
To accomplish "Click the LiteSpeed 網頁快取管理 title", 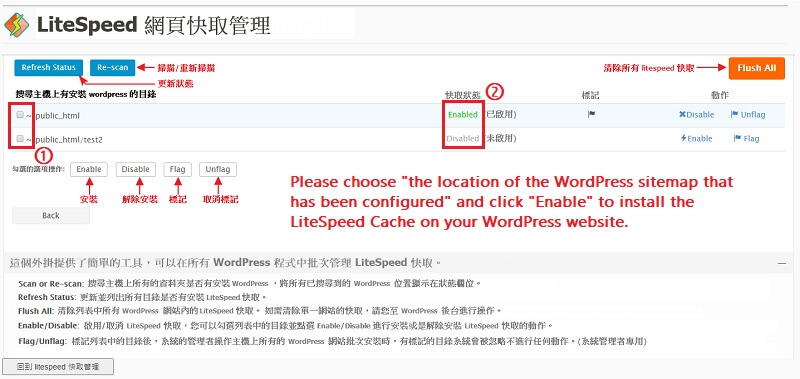I will 153,25.
